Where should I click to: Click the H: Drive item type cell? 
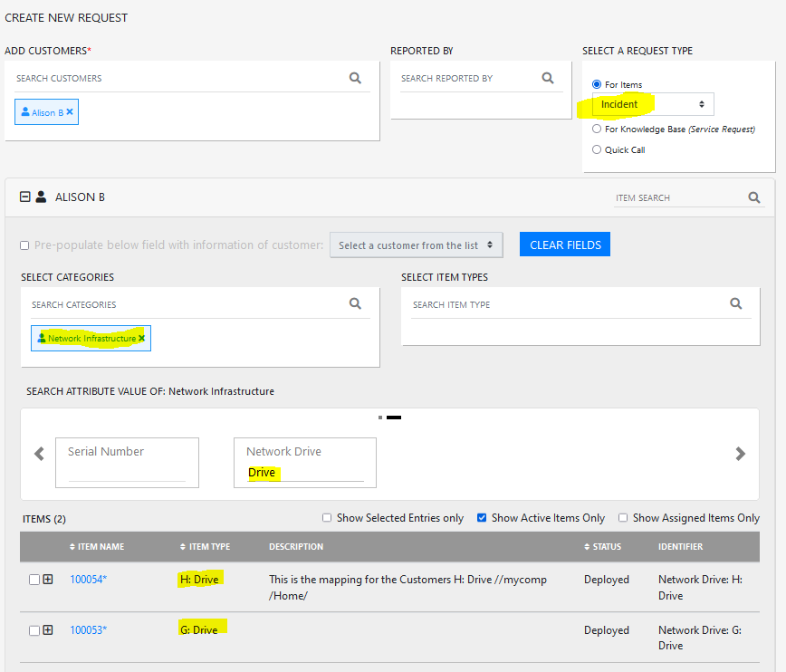click(x=199, y=580)
